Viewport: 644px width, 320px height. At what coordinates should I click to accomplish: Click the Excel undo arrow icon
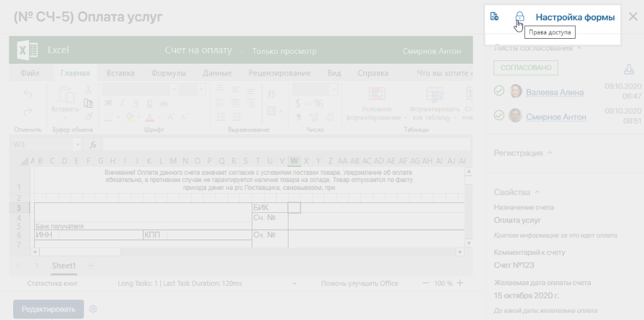pos(28,94)
